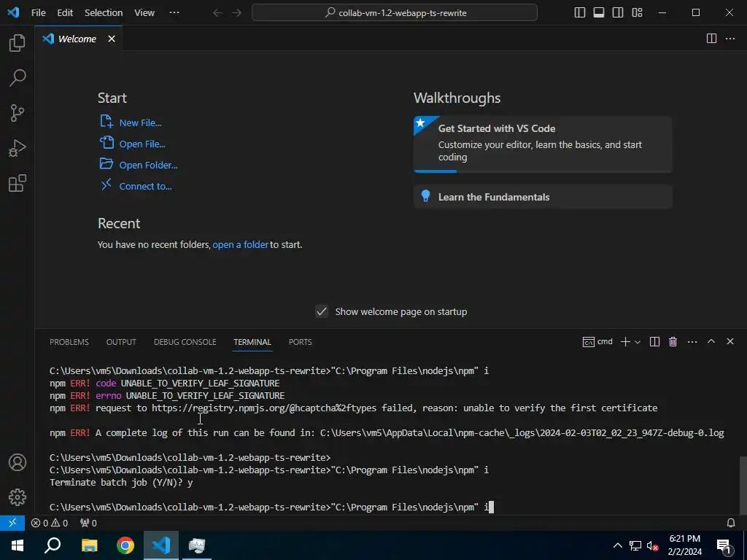The image size is (747, 560).
Task: Toggle secondary side bar visibility
Action: pyautogui.click(x=618, y=13)
